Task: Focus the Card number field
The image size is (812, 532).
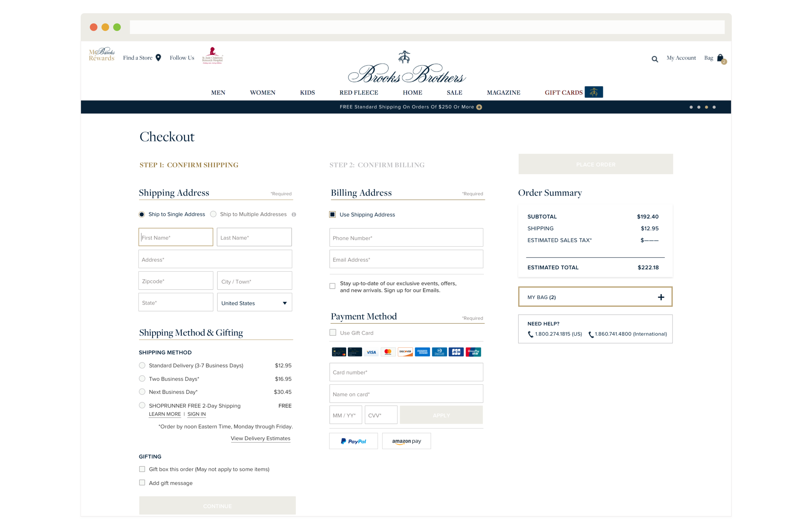Action: pyautogui.click(x=406, y=373)
